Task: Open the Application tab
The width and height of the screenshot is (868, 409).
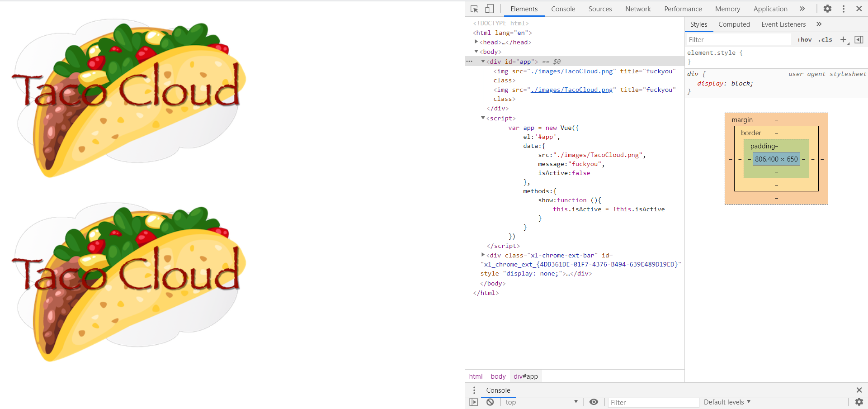Action: [770, 9]
